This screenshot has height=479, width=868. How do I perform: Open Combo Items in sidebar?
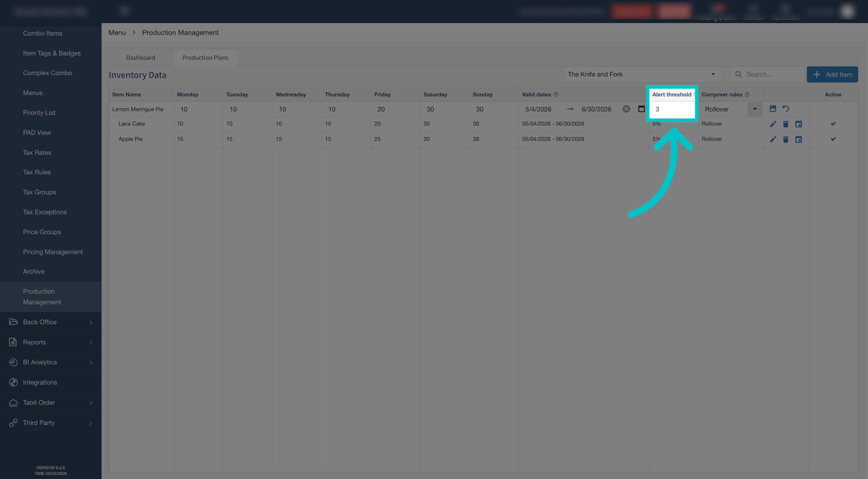pos(43,33)
